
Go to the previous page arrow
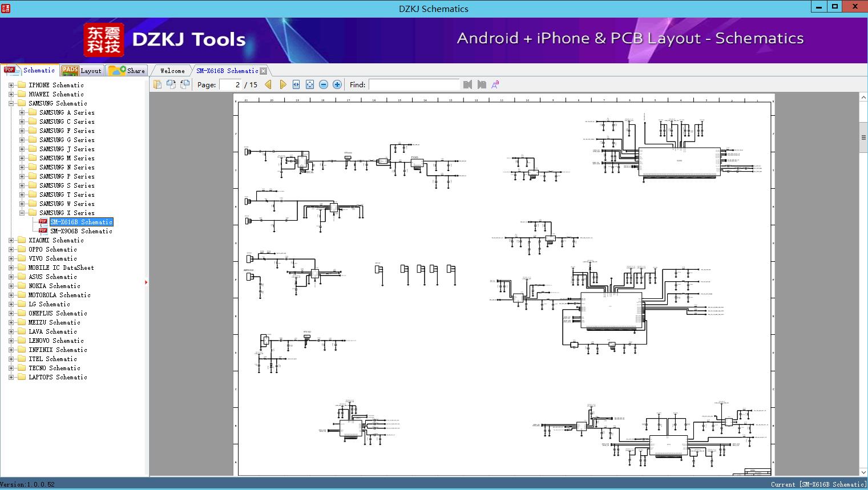pyautogui.click(x=268, y=84)
